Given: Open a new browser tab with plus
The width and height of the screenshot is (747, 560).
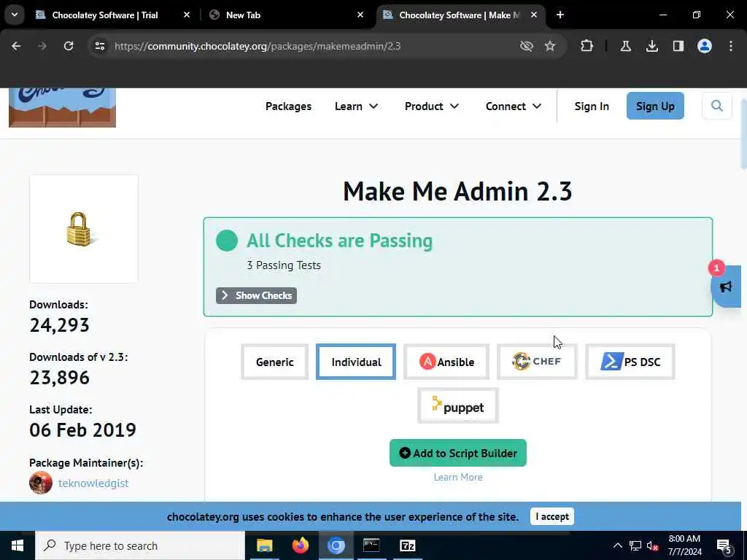Looking at the screenshot, I should pos(560,15).
